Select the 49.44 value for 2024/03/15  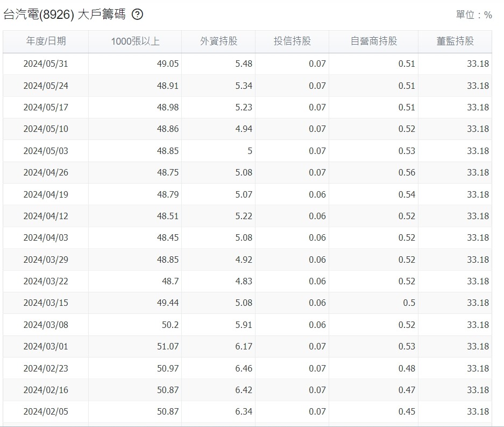point(167,303)
